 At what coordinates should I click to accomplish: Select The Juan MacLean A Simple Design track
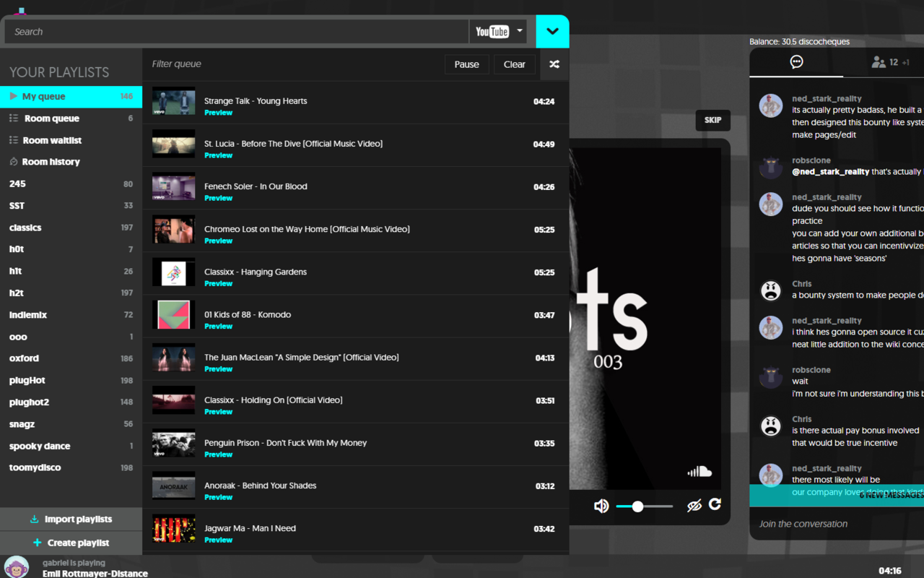pyautogui.click(x=356, y=358)
